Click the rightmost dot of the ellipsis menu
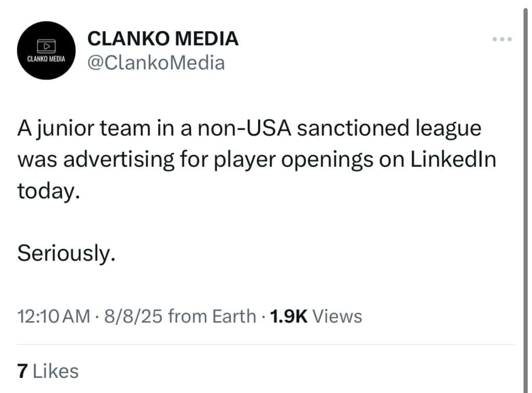This screenshot has height=393, width=532. pos(510,39)
